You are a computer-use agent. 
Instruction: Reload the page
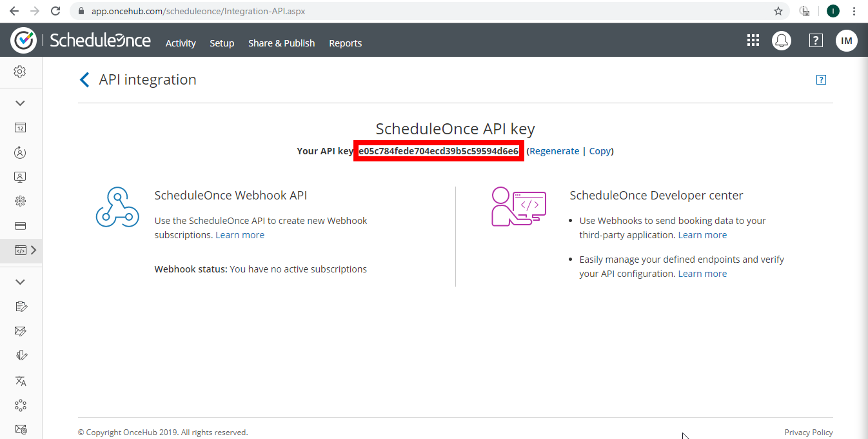55,11
